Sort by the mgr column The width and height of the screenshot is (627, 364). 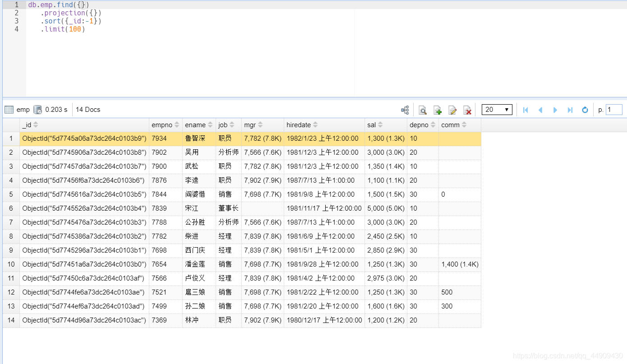pos(263,125)
